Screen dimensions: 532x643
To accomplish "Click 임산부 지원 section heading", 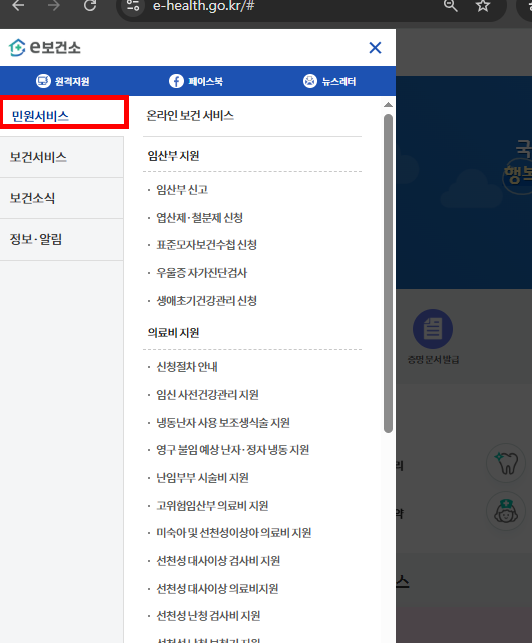I will pos(174,156).
